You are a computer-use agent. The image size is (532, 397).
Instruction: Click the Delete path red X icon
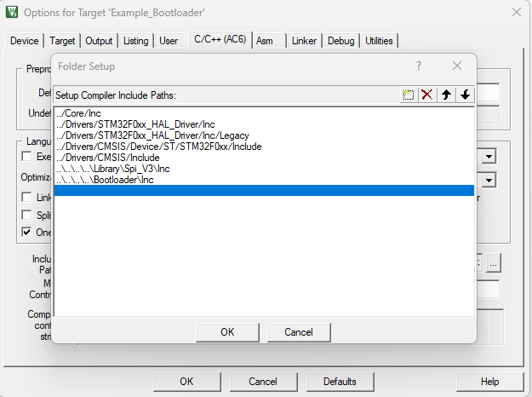click(x=427, y=95)
